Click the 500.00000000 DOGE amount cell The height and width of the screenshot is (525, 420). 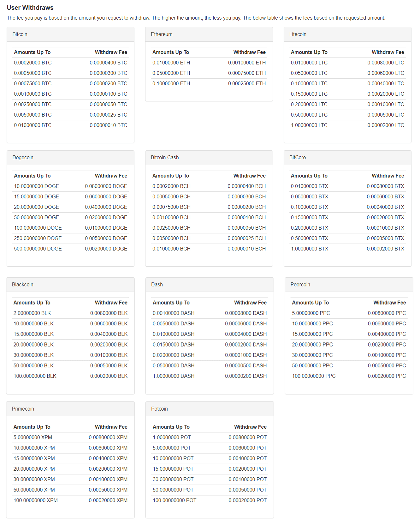coord(38,249)
